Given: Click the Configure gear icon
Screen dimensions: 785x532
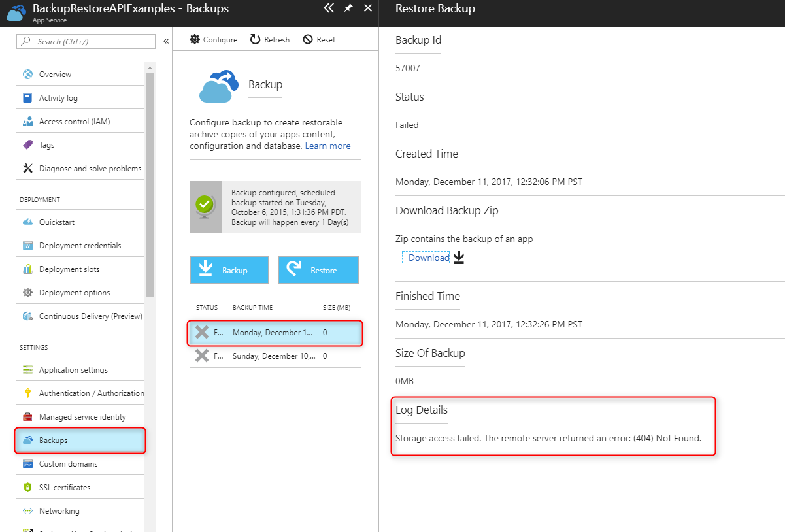Looking at the screenshot, I should (x=195, y=40).
